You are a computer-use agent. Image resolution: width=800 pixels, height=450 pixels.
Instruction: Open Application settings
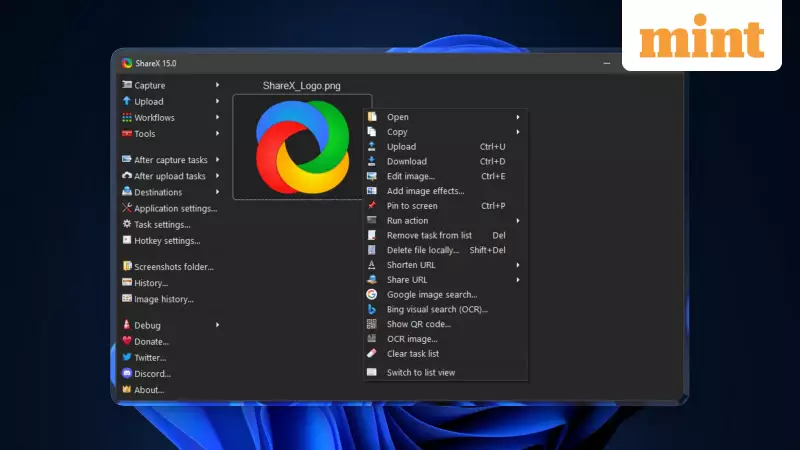pos(175,208)
